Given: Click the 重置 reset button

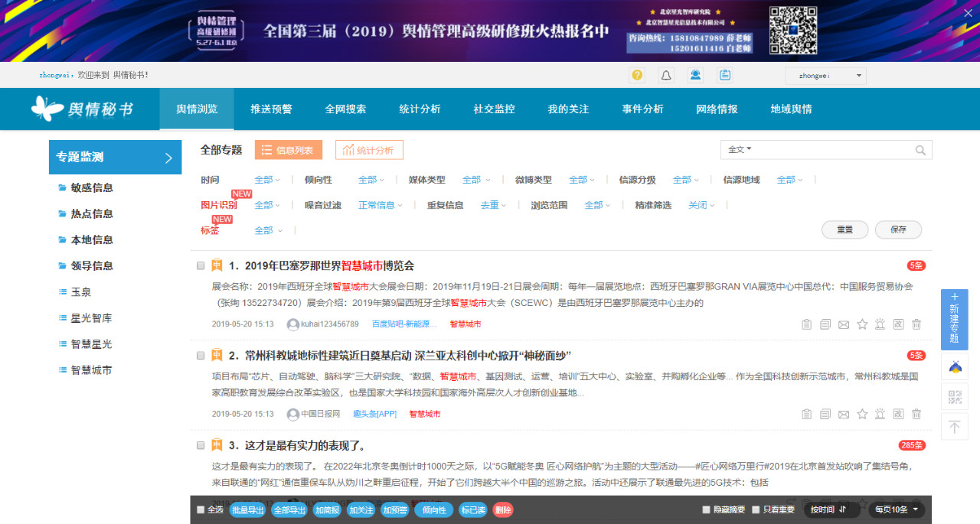Looking at the screenshot, I should click(x=844, y=229).
